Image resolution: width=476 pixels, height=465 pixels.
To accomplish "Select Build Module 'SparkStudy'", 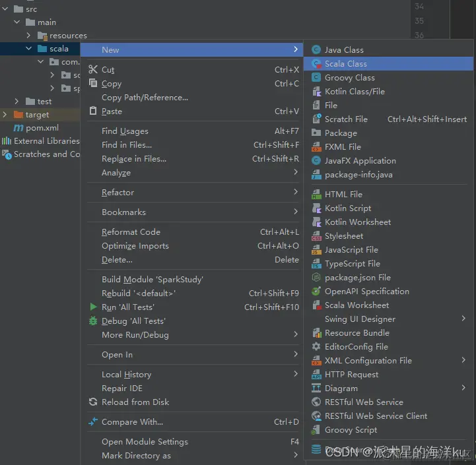I will 193,280.
